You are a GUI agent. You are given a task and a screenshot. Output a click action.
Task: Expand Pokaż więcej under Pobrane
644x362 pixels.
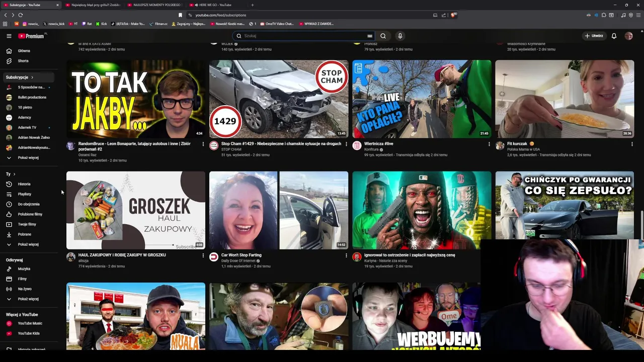[29, 244]
